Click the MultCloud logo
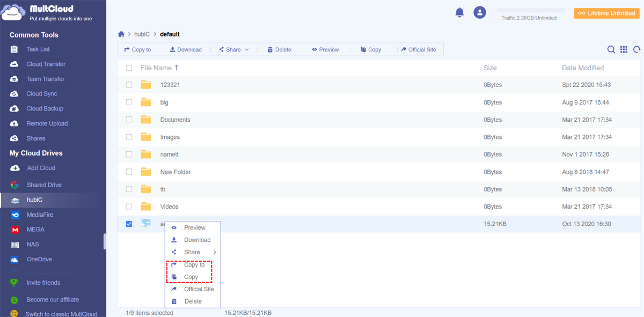Image resolution: width=644 pixels, height=317 pixels. (x=47, y=12)
